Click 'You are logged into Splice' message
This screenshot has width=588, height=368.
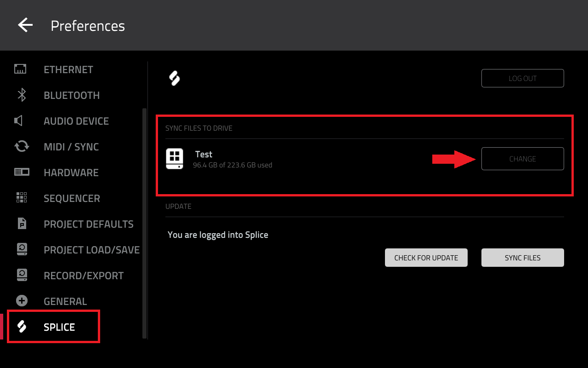[218, 235]
